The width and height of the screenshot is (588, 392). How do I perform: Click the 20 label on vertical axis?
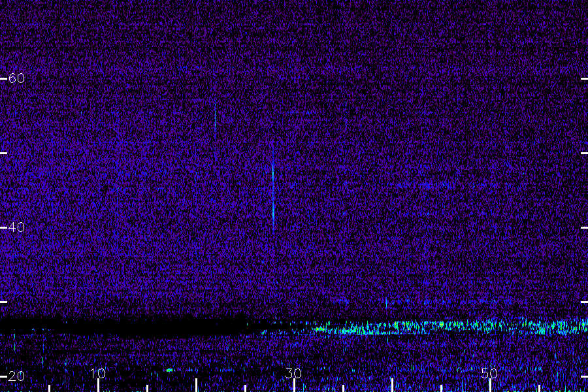coord(16,376)
